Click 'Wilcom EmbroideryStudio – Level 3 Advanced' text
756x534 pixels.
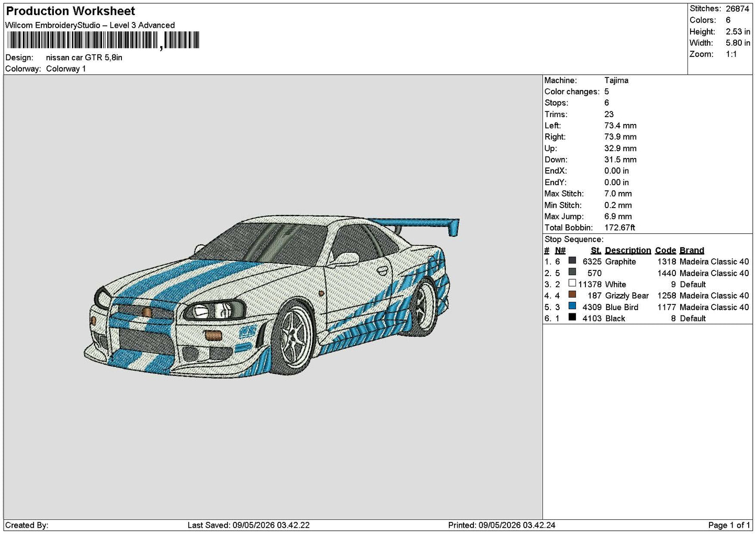(90, 25)
